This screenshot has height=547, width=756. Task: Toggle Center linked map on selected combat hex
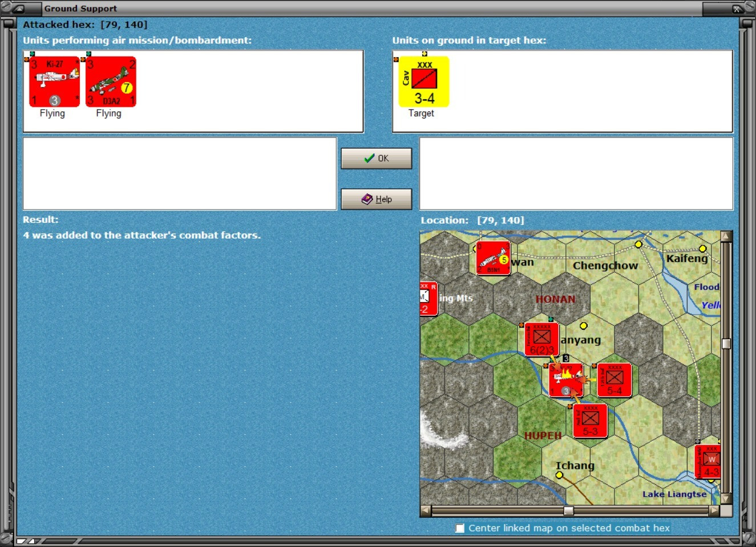(460, 528)
